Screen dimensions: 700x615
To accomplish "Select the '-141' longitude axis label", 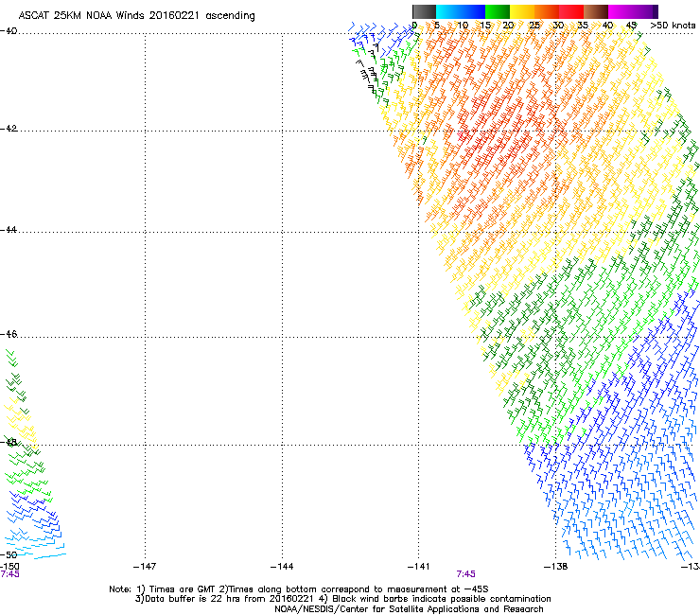I will [419, 567].
